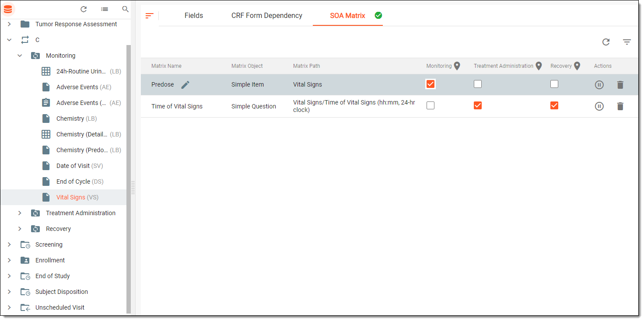Image resolution: width=644 pixels, height=321 pixels.
Task: Click Simple Question matrix object cell
Action: 254,106
